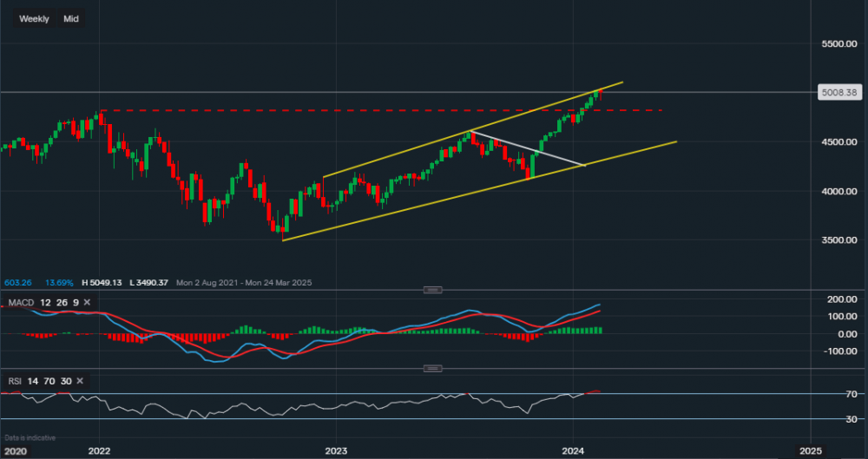The image size is (868, 459).
Task: Click the 2024 label on time axis
Action: [x=573, y=451]
